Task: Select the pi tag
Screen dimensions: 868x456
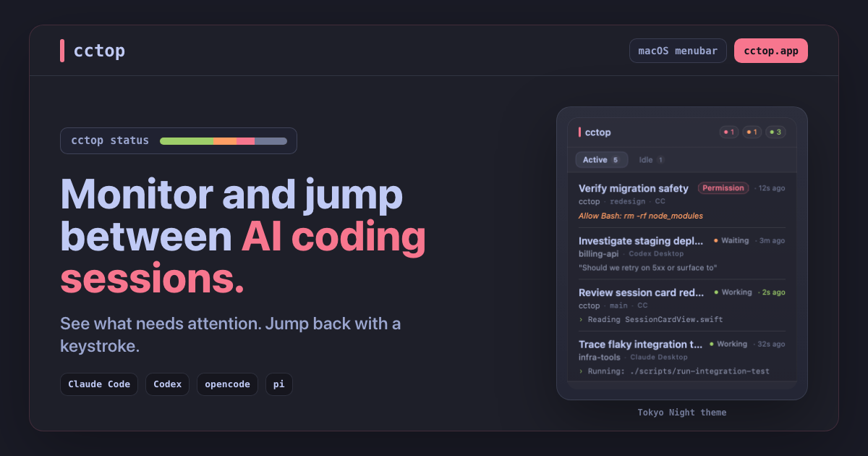Action: click(278, 384)
